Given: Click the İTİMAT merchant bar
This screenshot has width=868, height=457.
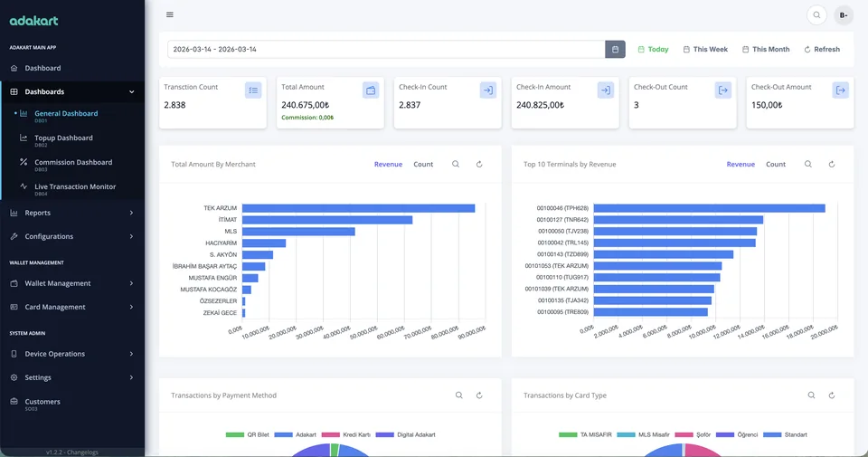Looking at the screenshot, I should 327,220.
